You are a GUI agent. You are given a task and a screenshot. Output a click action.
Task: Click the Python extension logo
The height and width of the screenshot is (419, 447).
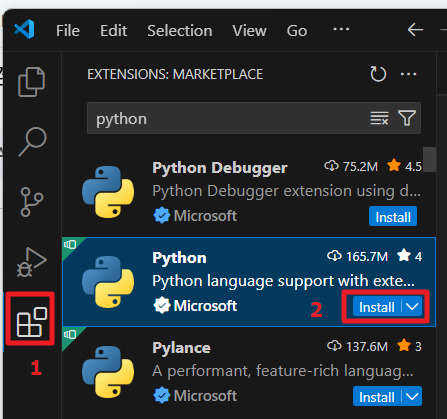[108, 282]
